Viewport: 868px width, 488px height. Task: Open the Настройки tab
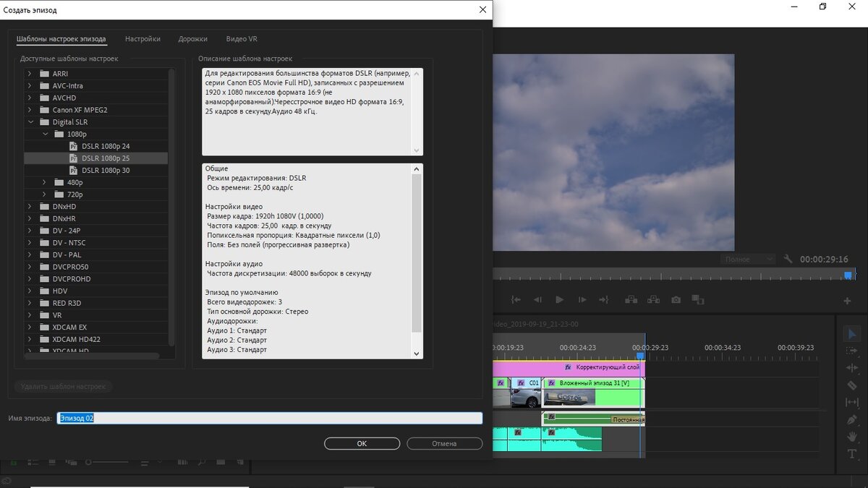pyautogui.click(x=142, y=39)
